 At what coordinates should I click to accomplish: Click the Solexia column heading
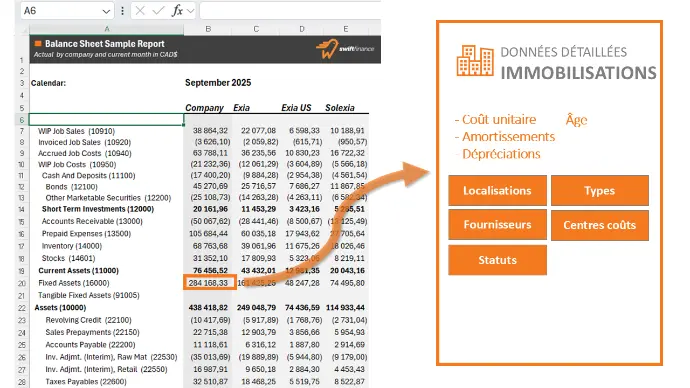(x=340, y=108)
